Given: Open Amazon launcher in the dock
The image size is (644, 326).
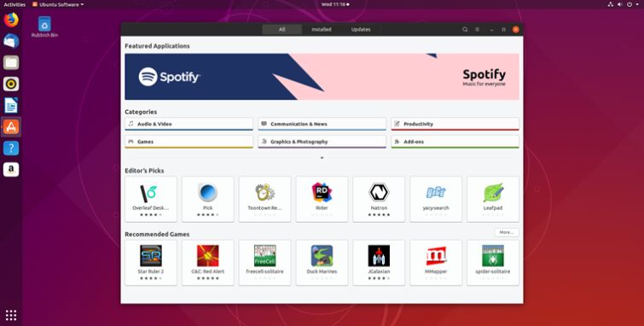Looking at the screenshot, I should point(11,169).
